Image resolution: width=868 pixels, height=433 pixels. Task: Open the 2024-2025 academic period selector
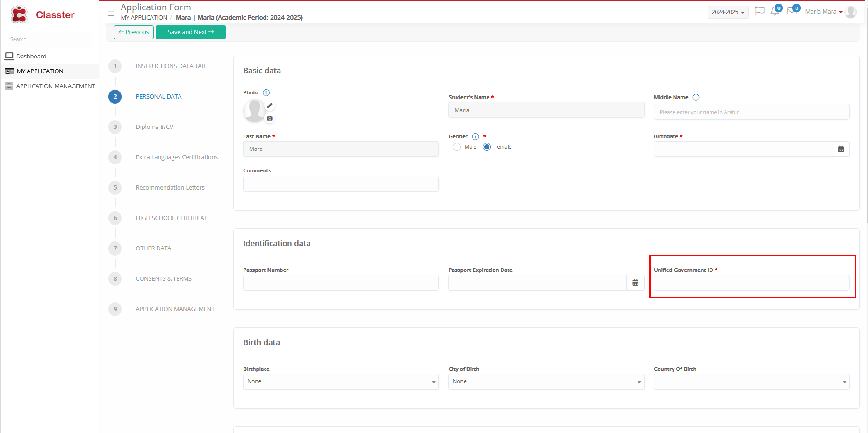[x=727, y=12]
